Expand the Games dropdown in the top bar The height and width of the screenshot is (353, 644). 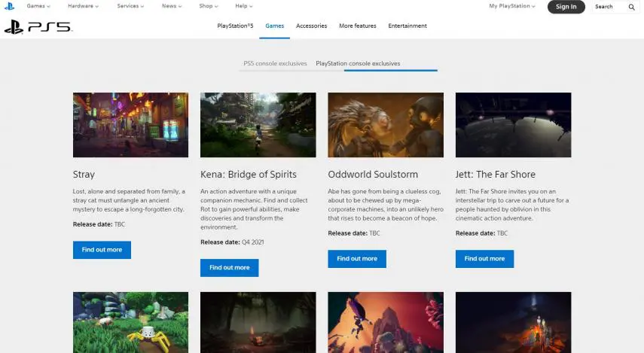point(38,6)
